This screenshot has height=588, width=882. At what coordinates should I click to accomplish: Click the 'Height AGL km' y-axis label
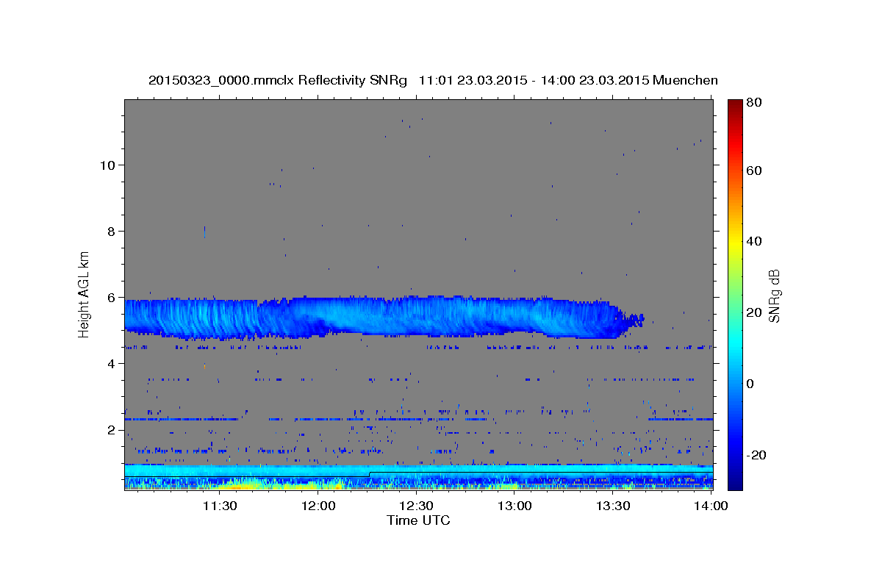pos(85,294)
